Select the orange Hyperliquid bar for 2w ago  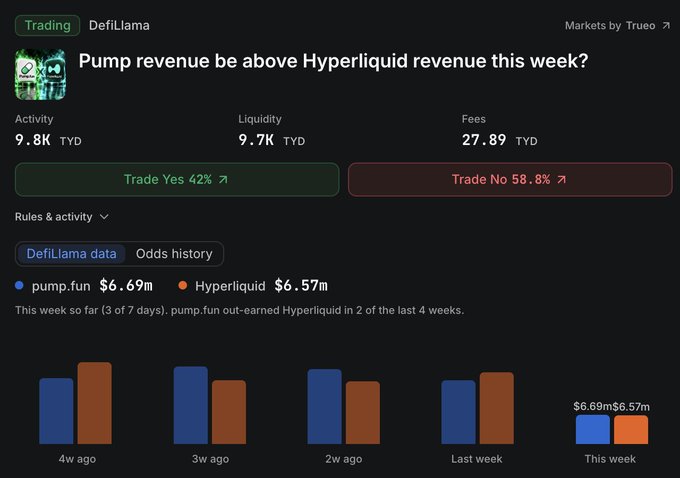363,413
